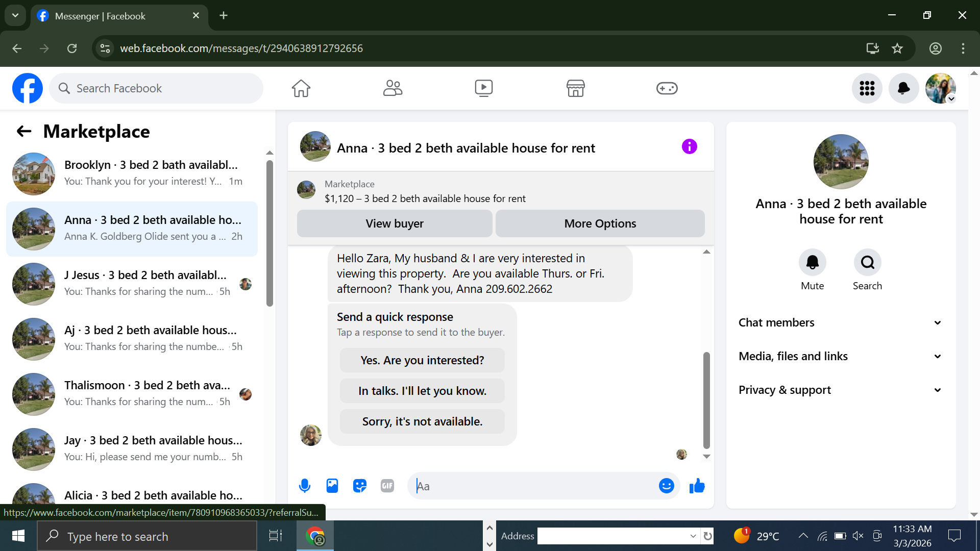Open the Aj conversation

(132, 339)
